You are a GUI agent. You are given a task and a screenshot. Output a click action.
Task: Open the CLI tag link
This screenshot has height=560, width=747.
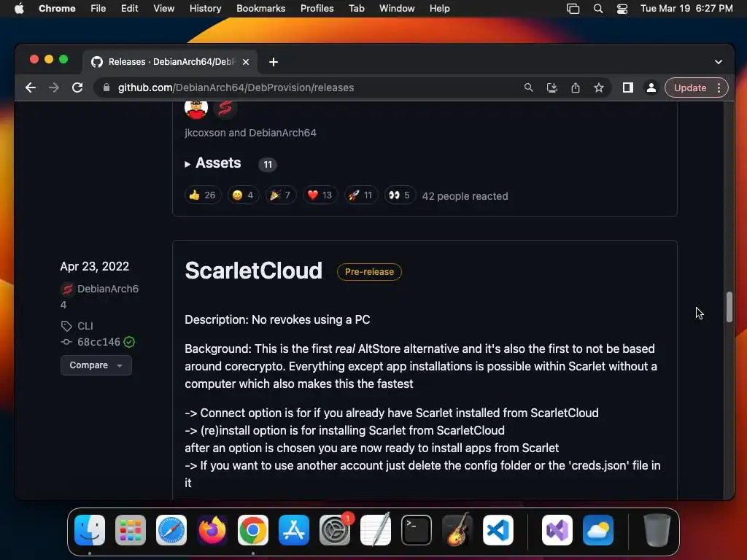click(85, 326)
